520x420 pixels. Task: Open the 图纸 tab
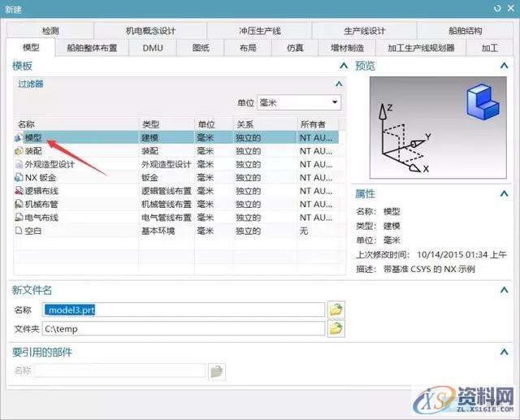tap(201, 48)
